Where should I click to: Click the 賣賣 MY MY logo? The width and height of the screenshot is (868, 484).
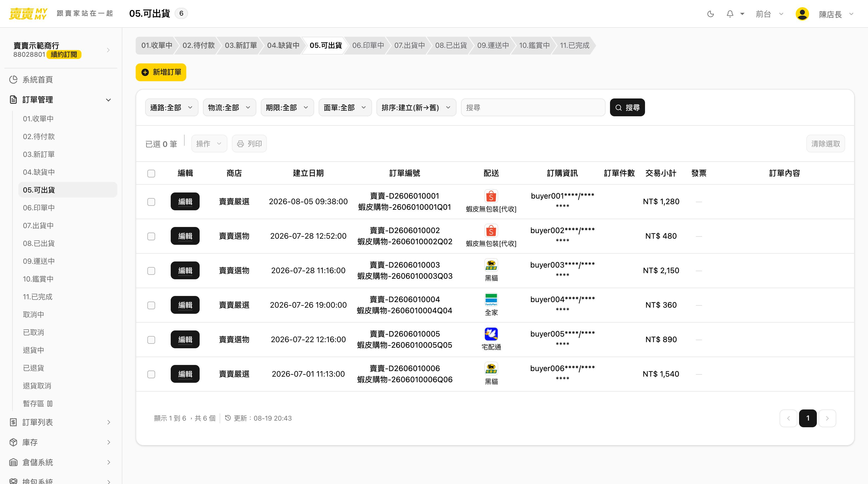pos(28,13)
